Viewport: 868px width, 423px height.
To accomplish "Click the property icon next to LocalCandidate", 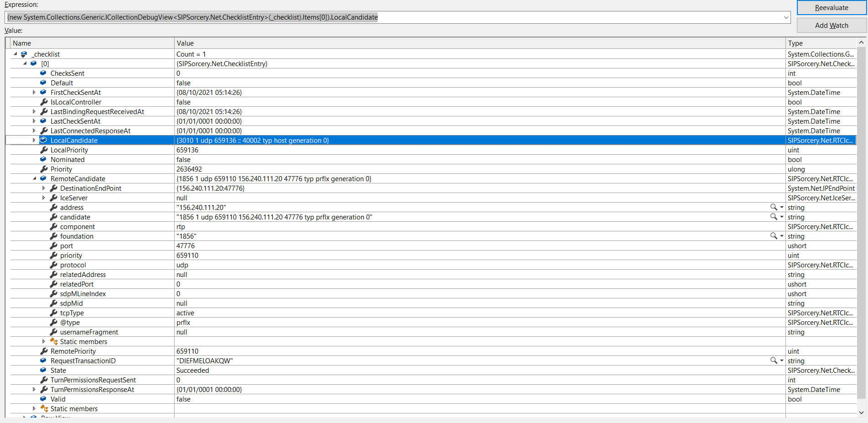I will (x=43, y=140).
